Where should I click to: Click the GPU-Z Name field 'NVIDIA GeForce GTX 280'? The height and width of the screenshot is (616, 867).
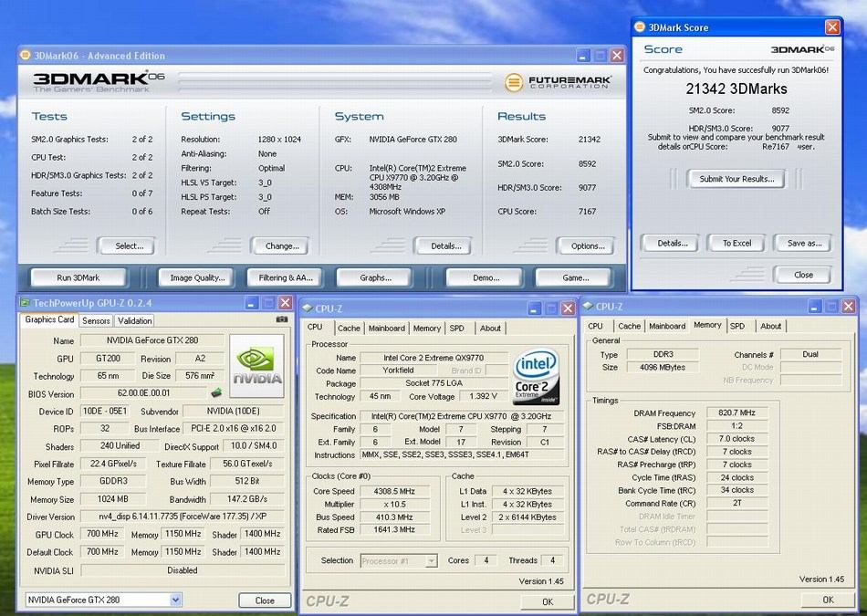coord(152,340)
